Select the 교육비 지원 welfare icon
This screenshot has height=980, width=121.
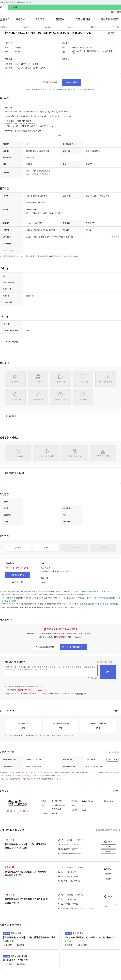[83, 378]
